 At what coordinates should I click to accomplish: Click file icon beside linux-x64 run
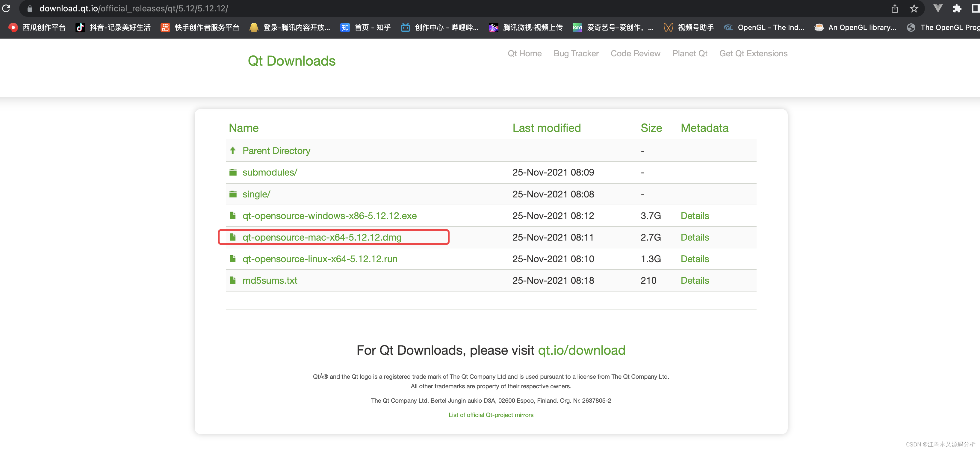233,259
